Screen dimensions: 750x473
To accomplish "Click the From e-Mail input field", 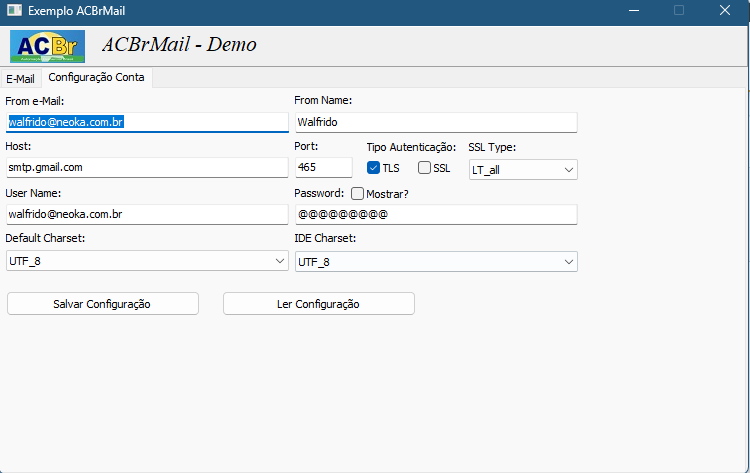I will coord(147,122).
